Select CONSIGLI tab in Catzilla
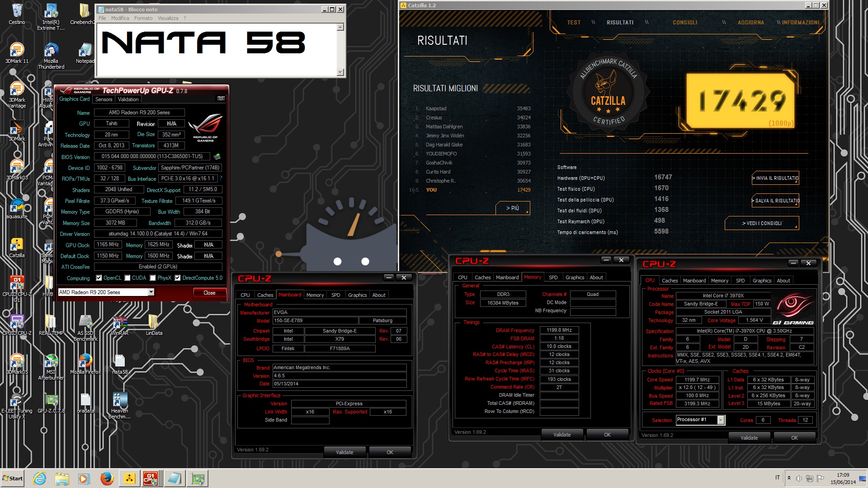The width and height of the screenshot is (868, 488). click(685, 23)
